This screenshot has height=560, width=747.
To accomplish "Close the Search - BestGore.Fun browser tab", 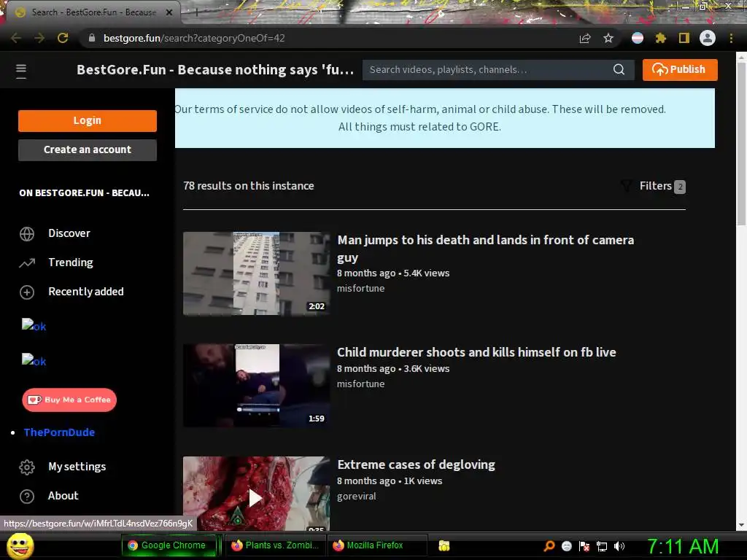I will click(x=169, y=12).
